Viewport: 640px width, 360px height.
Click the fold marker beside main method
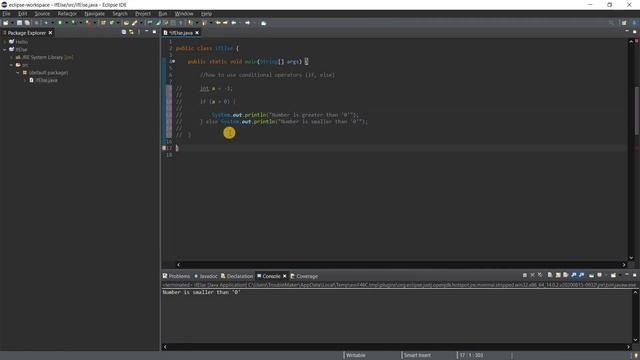[x=174, y=61]
